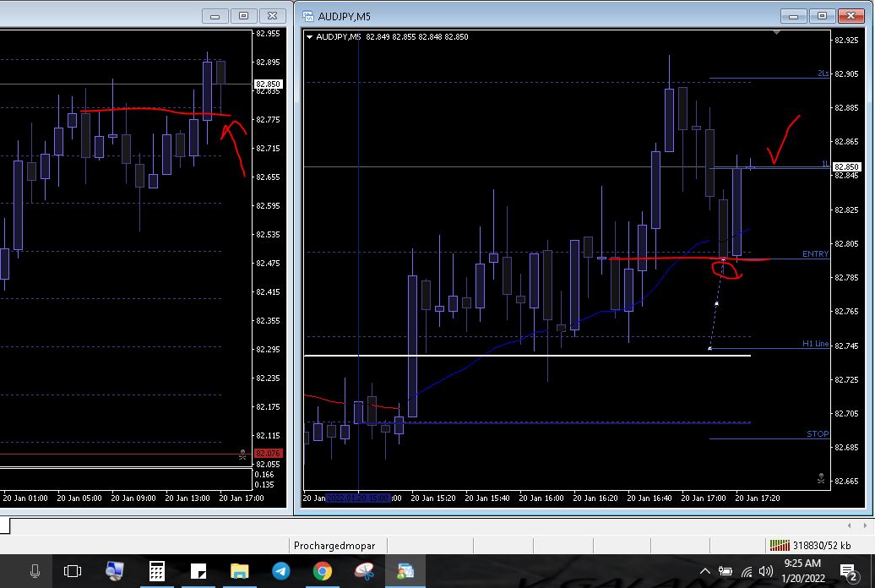Expand the AUDJPY,M5 chart triangle menu
875x588 pixels.
tap(310, 37)
